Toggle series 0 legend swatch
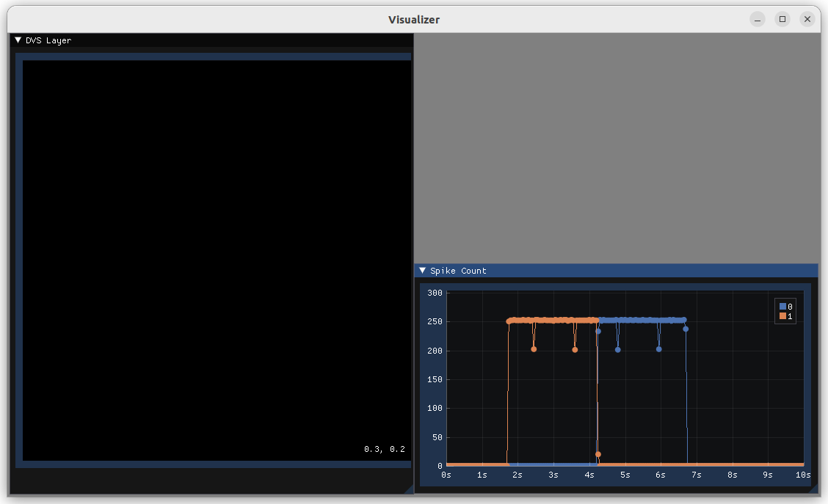The image size is (828, 504). [x=782, y=307]
